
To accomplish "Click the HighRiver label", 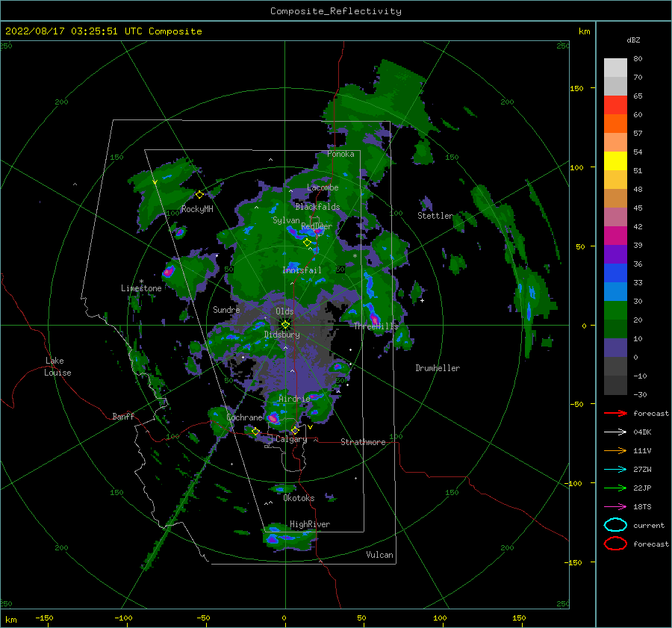I will pyautogui.click(x=310, y=524).
